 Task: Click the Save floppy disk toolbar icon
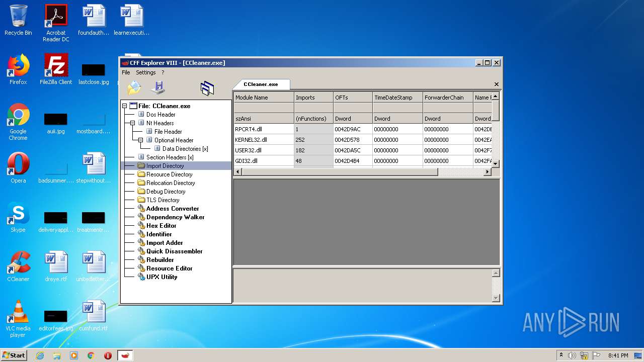[x=158, y=87]
